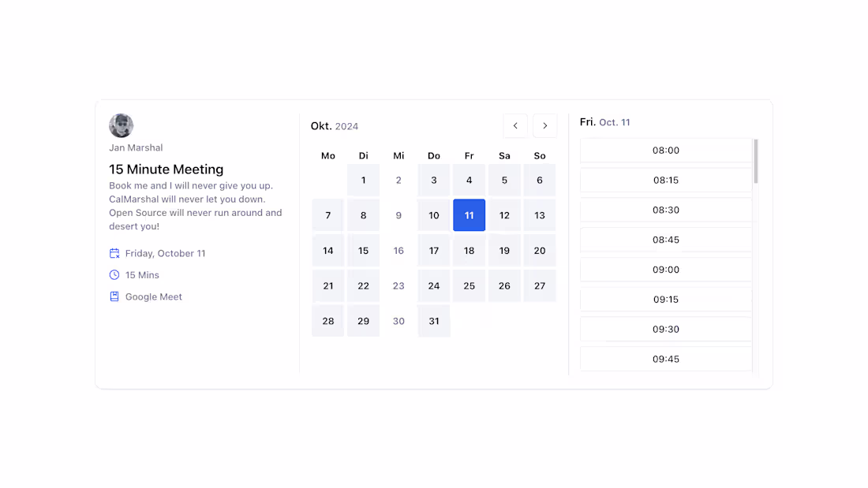Click the time slot list scrollbar
Image resolution: width=868 pixels, height=488 pixels.
tap(754, 158)
